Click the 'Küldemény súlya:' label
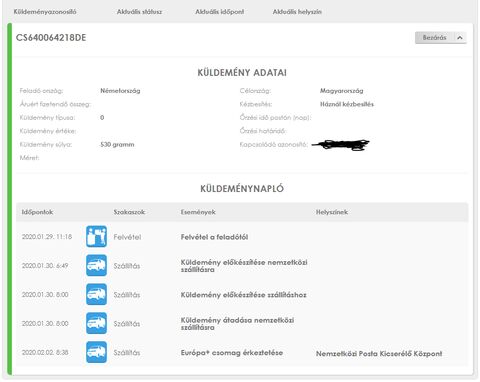Viewport: 480px width, 382px height. pos(46,144)
